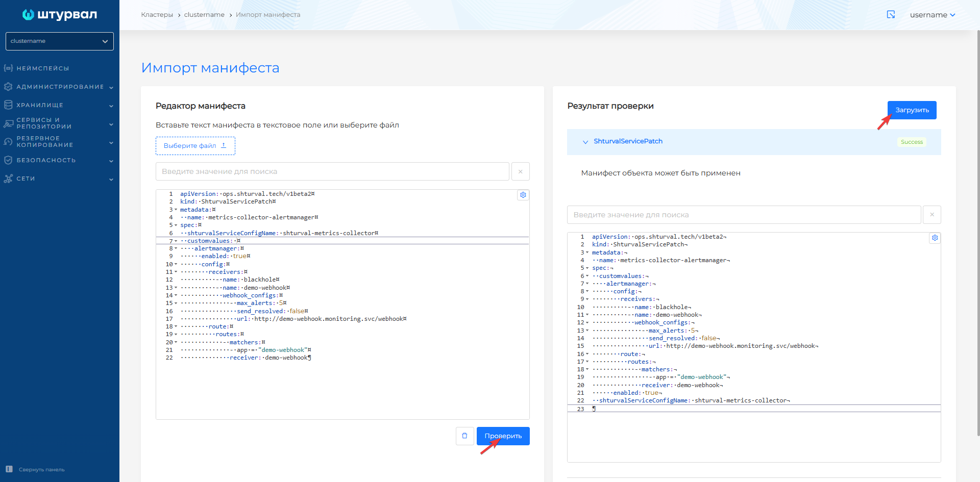Expand the Хранилище menu
The width and height of the screenshot is (980, 482).
click(x=40, y=105)
